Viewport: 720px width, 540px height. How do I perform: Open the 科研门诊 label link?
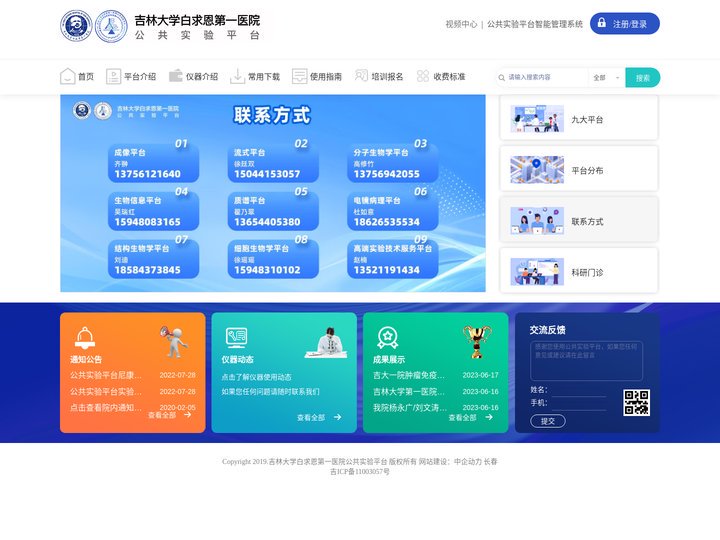[587, 273]
